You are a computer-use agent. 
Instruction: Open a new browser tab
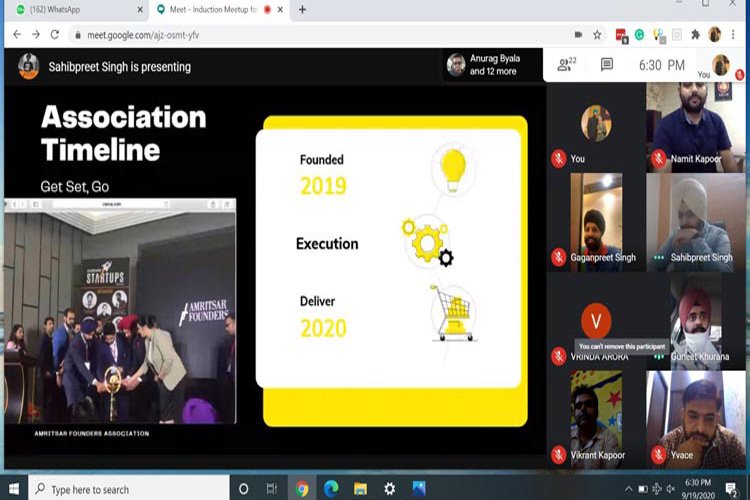pyautogui.click(x=302, y=10)
